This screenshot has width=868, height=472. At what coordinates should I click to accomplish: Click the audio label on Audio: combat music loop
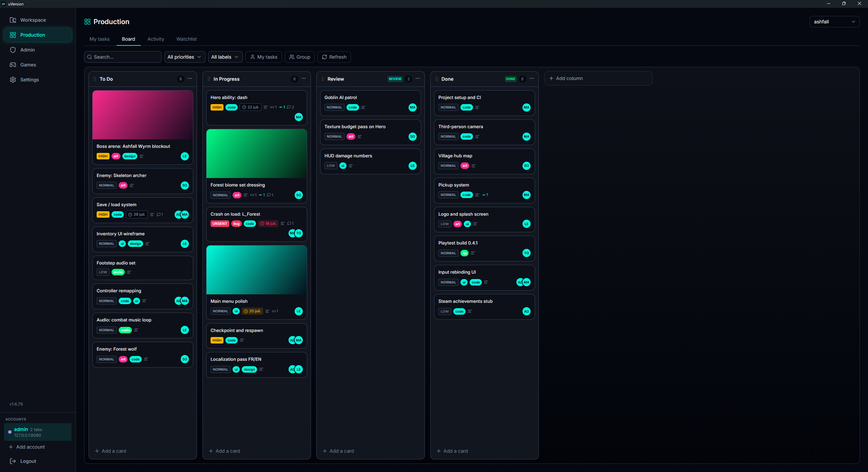click(125, 330)
